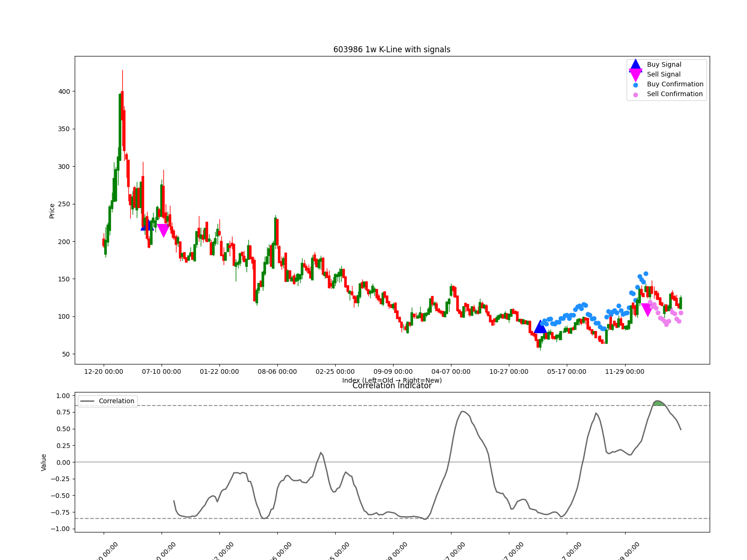This screenshot has height=560, width=747.
Task: Click the '02-25 00:00' date tick of price chart
Action: pos(335,372)
